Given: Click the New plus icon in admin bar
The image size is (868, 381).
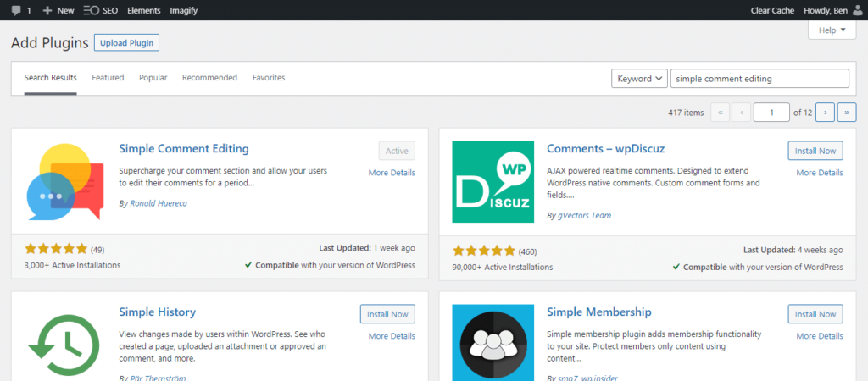Looking at the screenshot, I should coord(47,10).
